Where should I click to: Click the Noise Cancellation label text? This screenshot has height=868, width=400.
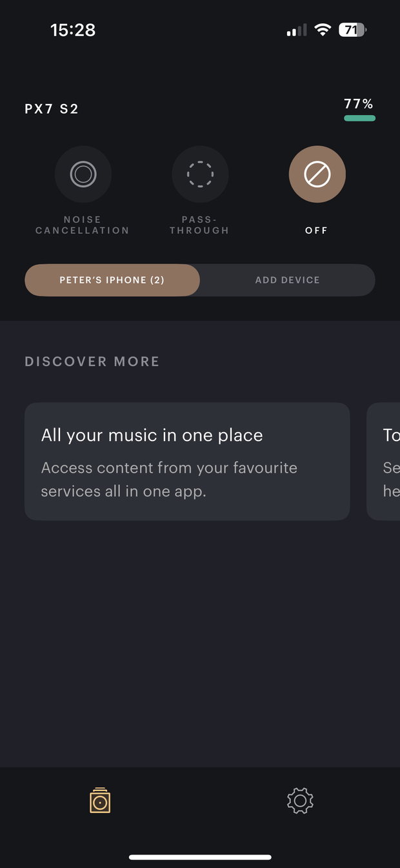click(83, 225)
